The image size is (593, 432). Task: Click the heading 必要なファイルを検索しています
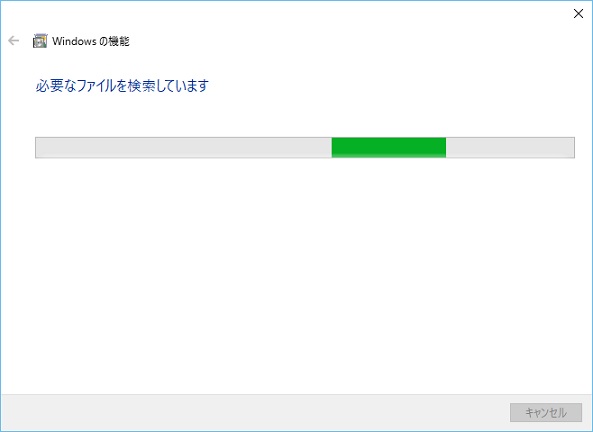pos(122,86)
